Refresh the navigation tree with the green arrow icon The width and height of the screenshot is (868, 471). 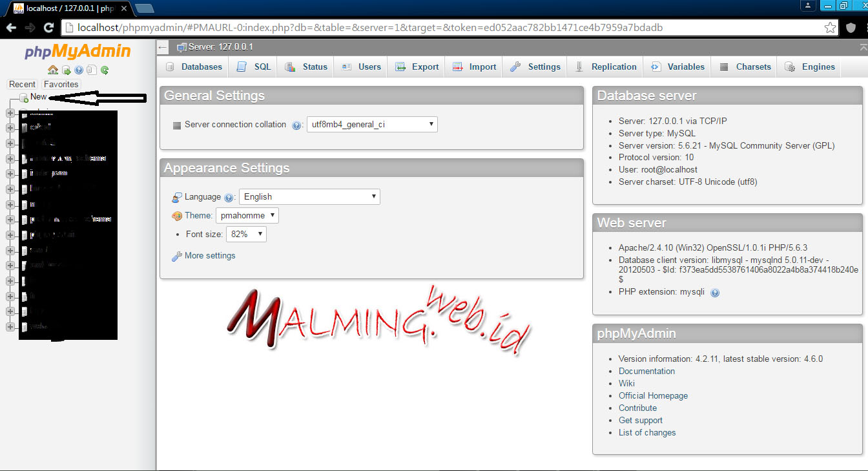pyautogui.click(x=104, y=70)
